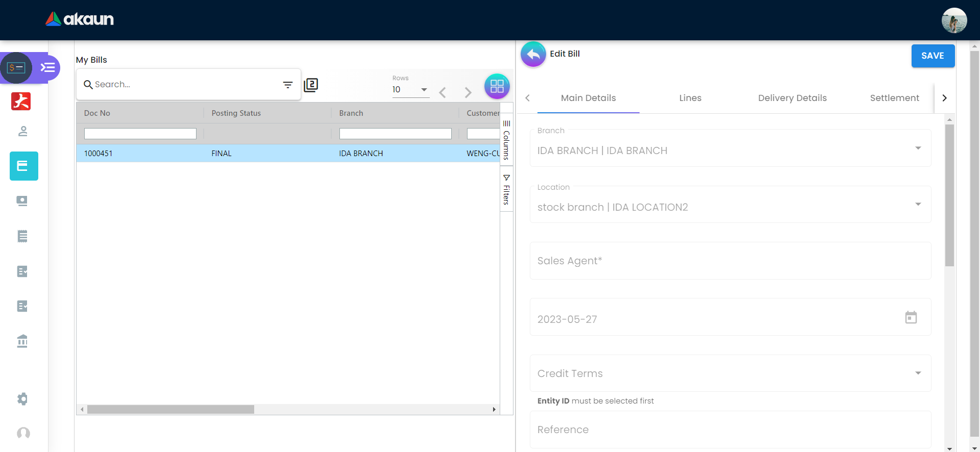Viewport: 980px width, 452px height.
Task: Click the search magnifier icon
Action: pyautogui.click(x=88, y=85)
